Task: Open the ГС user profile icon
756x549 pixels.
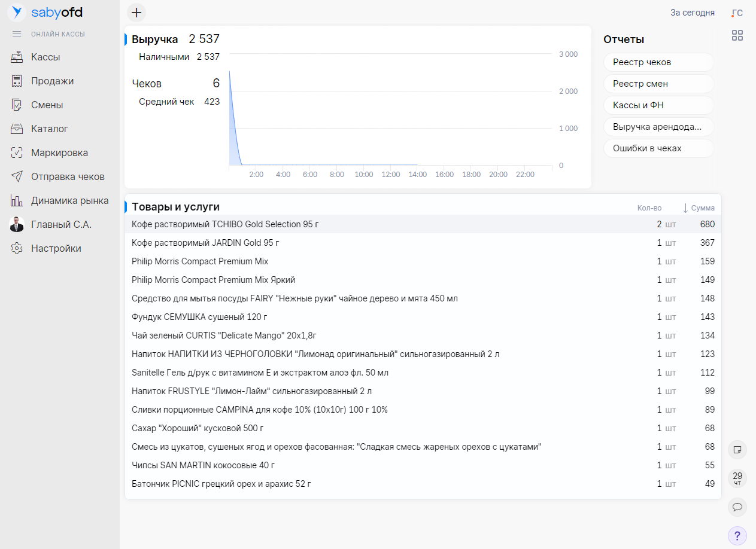Action: pyautogui.click(x=737, y=13)
